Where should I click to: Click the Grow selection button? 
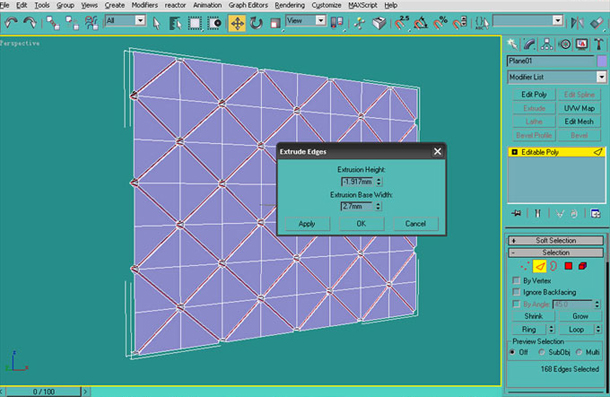pos(580,316)
